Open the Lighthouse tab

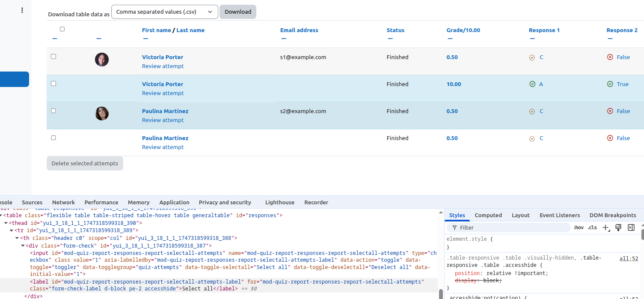click(x=280, y=203)
